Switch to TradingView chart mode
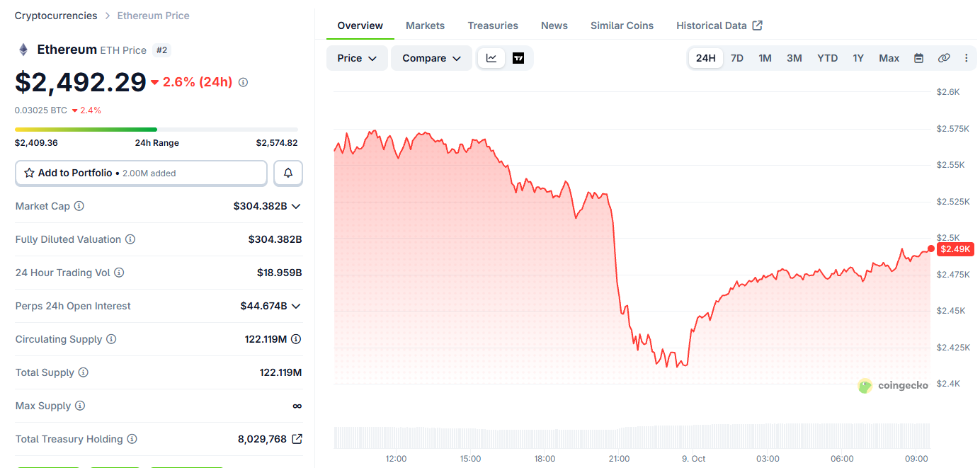The width and height of the screenshot is (980, 468). [518, 58]
